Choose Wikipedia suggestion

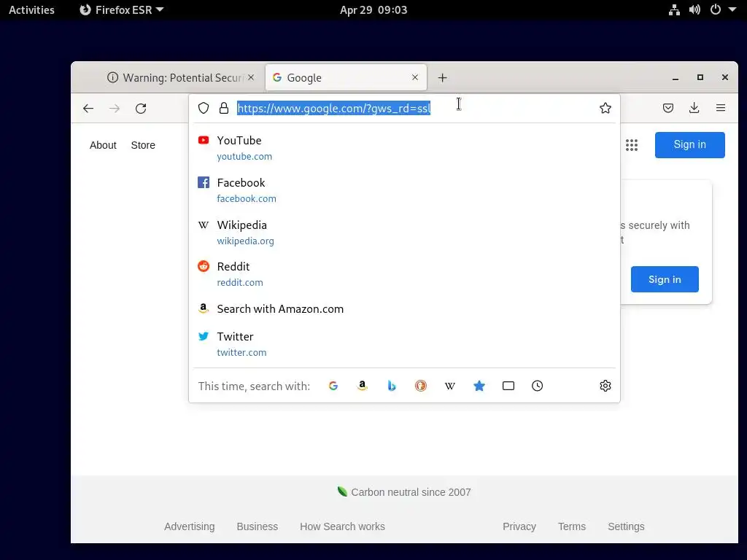pyautogui.click(x=404, y=233)
